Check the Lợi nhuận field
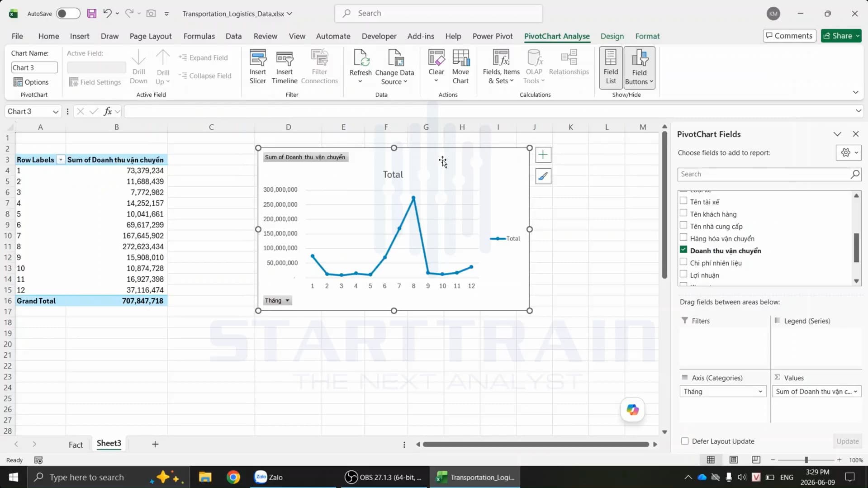This screenshot has height=488, width=868. point(683,274)
